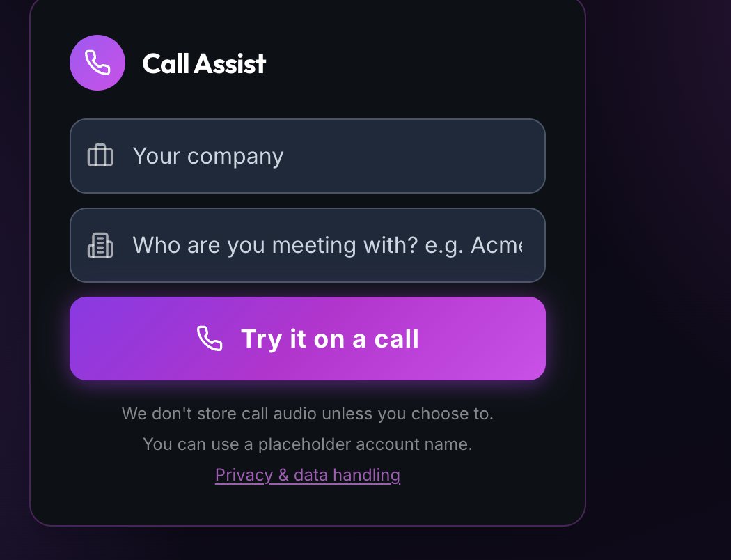Click the phone icon on call button
Screen dimensions: 731x560
pyautogui.click(x=210, y=339)
